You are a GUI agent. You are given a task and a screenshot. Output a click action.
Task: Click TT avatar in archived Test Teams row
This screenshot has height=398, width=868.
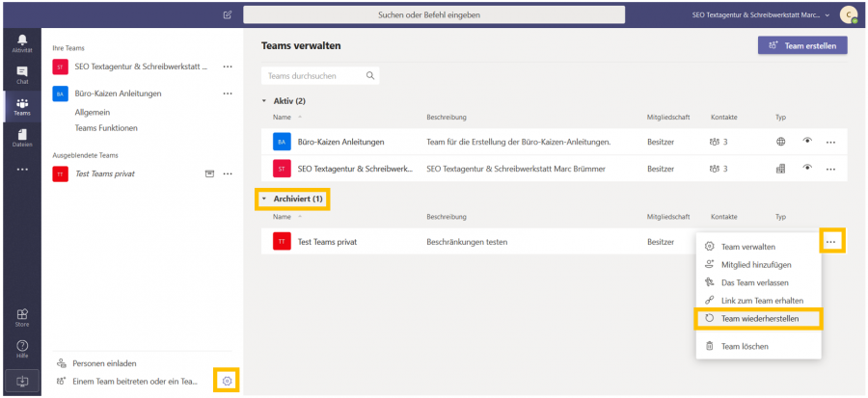[282, 242]
